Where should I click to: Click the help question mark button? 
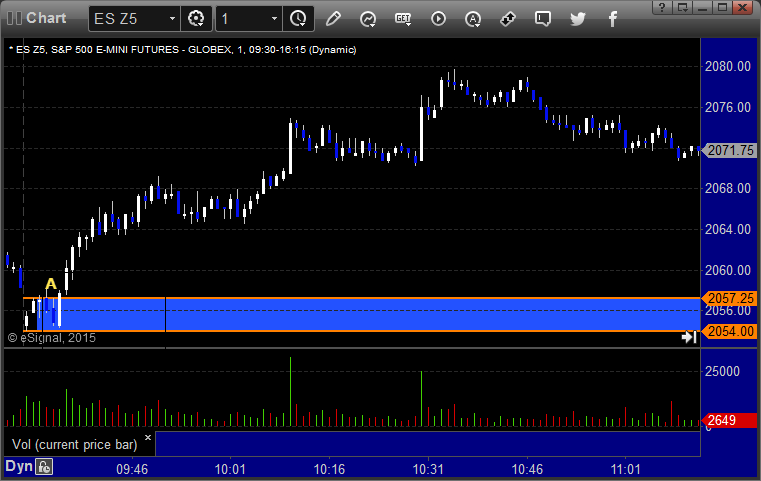(x=662, y=7)
